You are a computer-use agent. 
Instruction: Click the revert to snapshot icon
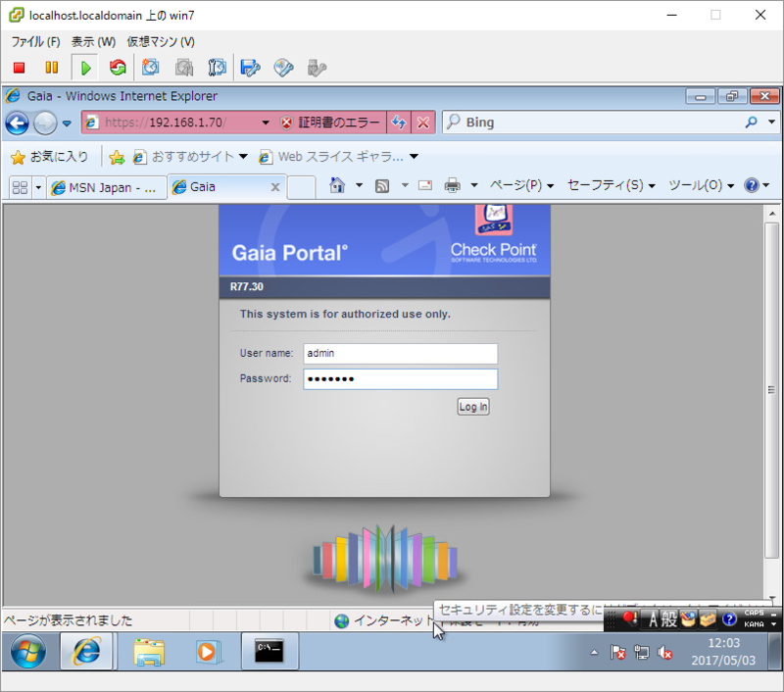184,68
